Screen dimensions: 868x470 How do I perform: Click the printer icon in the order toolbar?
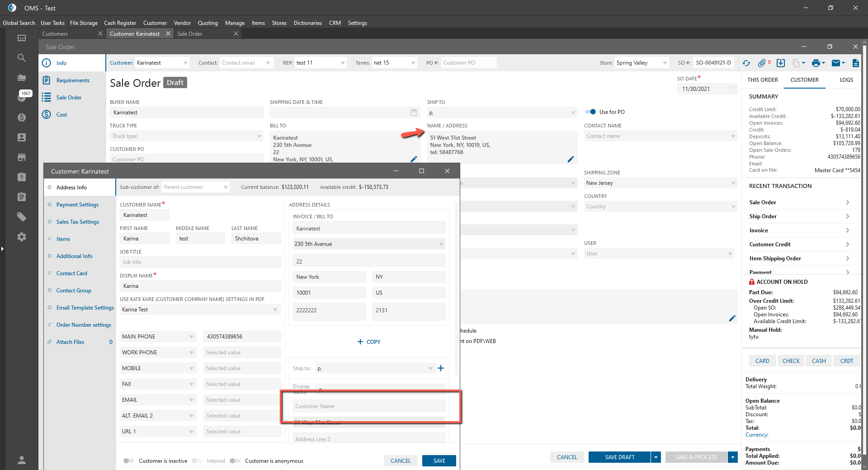816,63
